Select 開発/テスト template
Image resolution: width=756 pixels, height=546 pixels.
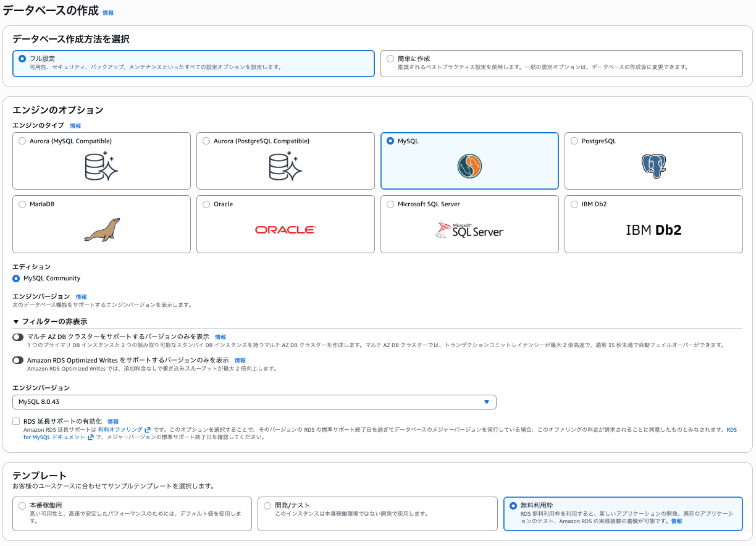(267, 505)
